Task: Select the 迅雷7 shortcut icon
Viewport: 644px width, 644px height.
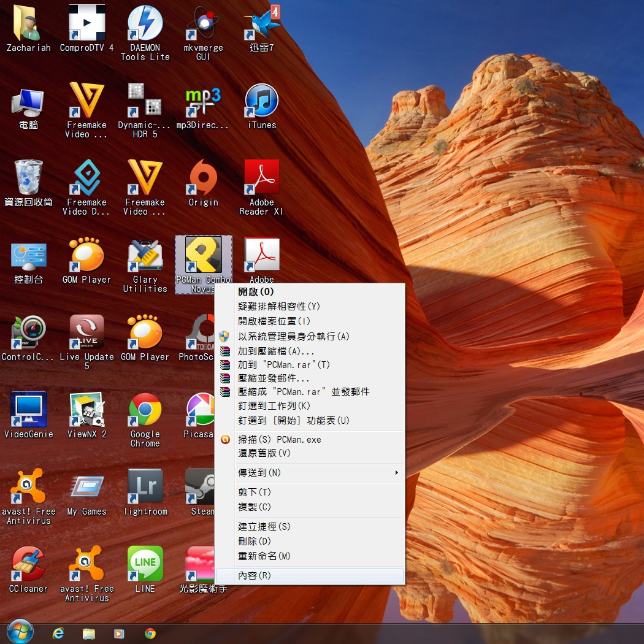Action: (x=262, y=28)
